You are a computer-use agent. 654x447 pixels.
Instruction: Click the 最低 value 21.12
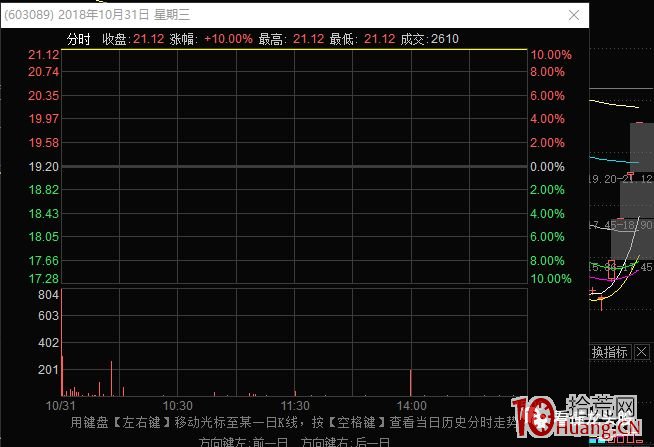(379, 39)
